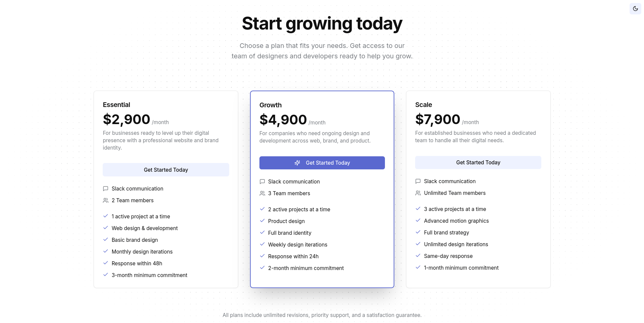Click the checkmark beside Web design & development
Viewport: 644px width, 323px height.
(105, 228)
